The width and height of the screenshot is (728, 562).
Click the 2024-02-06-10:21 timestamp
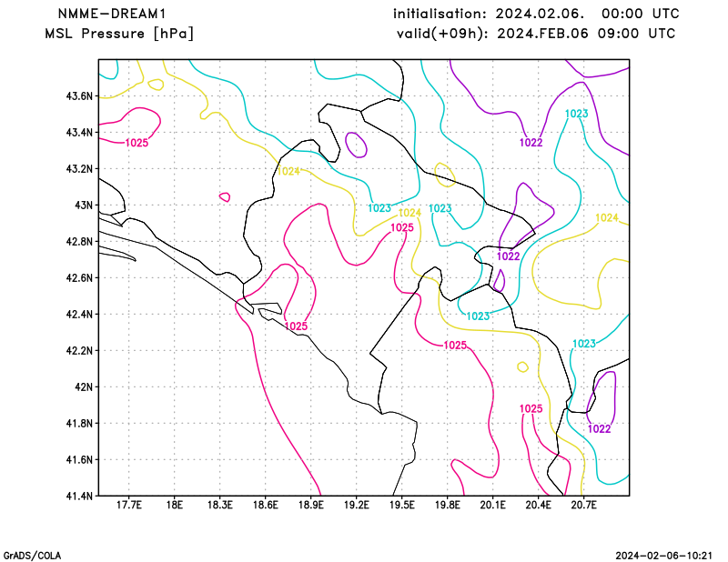tap(664, 556)
